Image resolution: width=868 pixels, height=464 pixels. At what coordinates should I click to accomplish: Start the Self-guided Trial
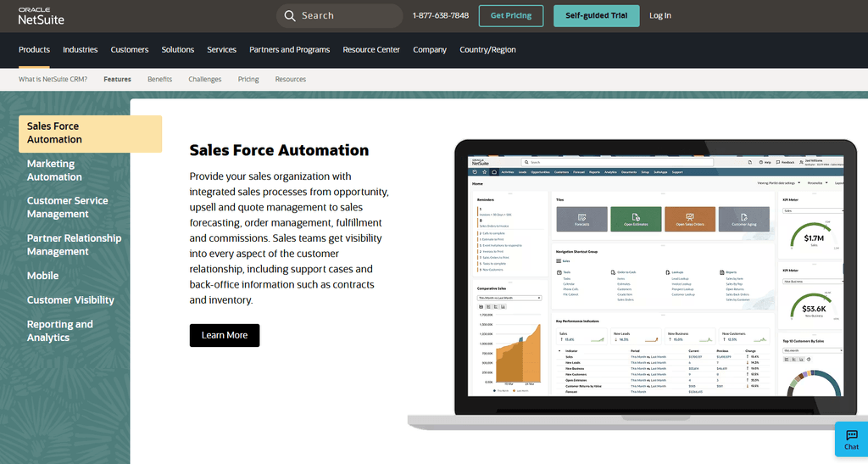pos(596,16)
